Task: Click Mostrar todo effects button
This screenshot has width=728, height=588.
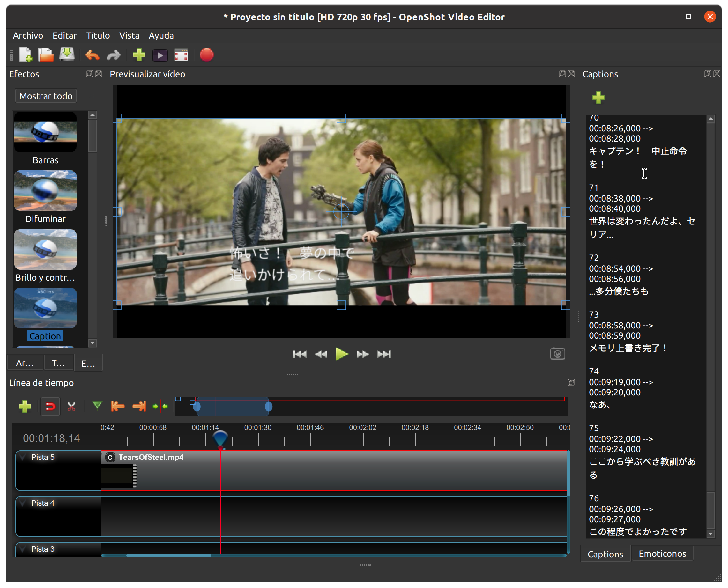Action: 46,95
